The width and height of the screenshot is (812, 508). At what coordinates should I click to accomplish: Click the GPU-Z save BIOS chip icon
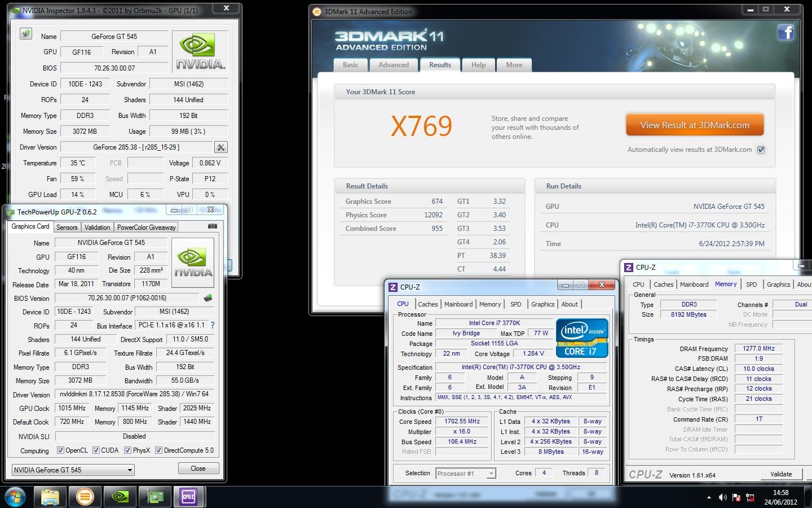(x=208, y=298)
